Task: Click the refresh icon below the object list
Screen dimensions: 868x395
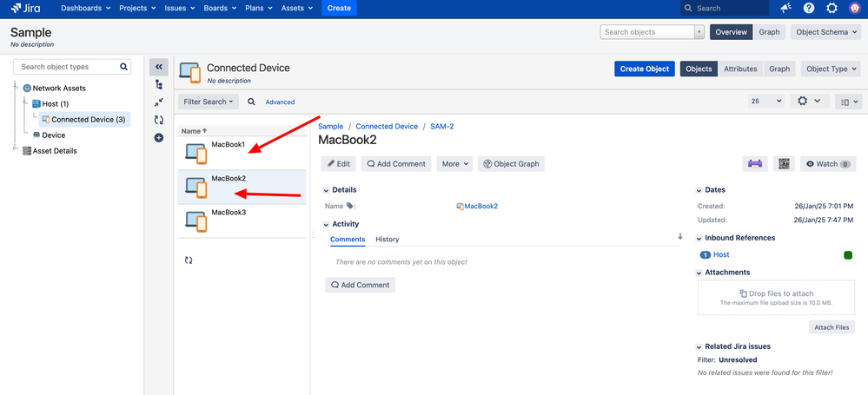Action: coord(189,260)
